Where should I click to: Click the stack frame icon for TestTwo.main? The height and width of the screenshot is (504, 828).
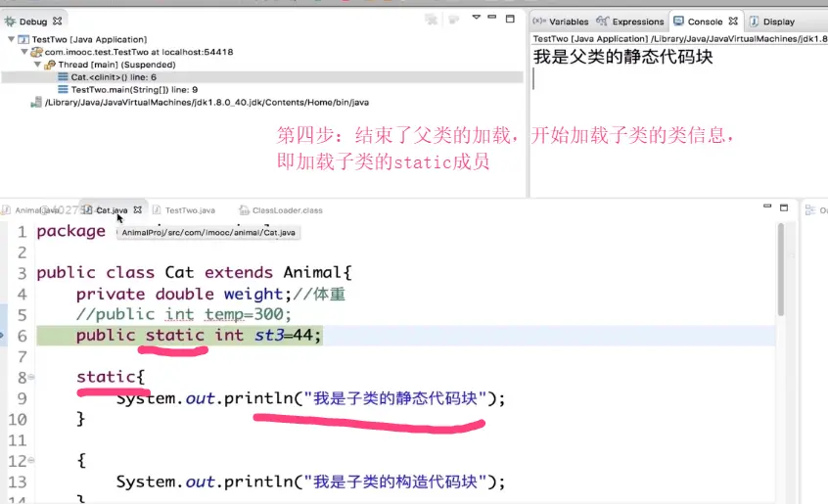click(63, 90)
